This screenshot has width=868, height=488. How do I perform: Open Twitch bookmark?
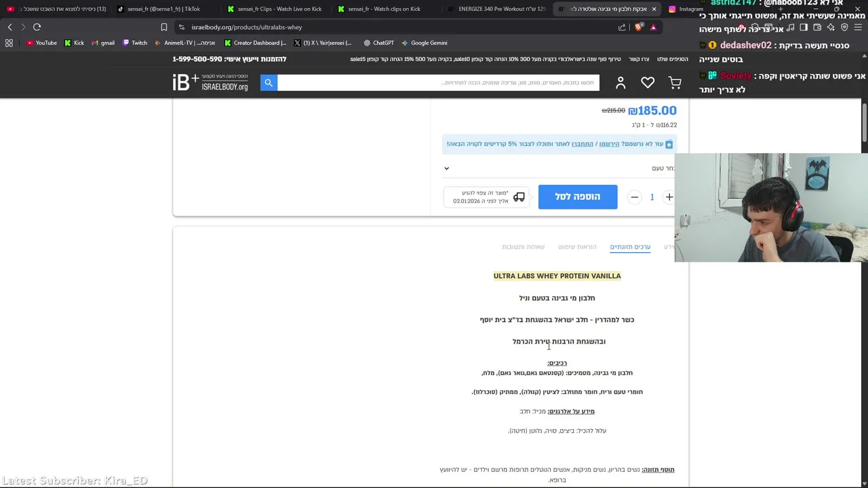click(x=134, y=43)
